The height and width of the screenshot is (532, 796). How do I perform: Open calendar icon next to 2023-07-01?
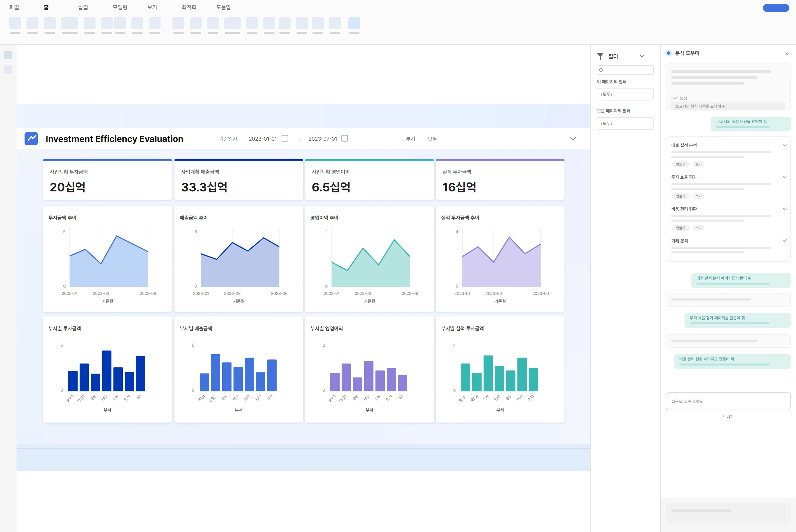345,138
